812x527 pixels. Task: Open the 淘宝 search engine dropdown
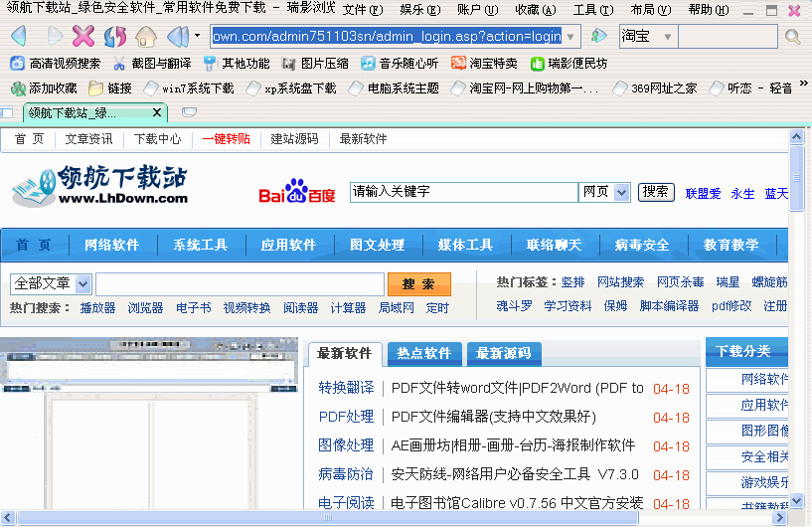(x=668, y=36)
